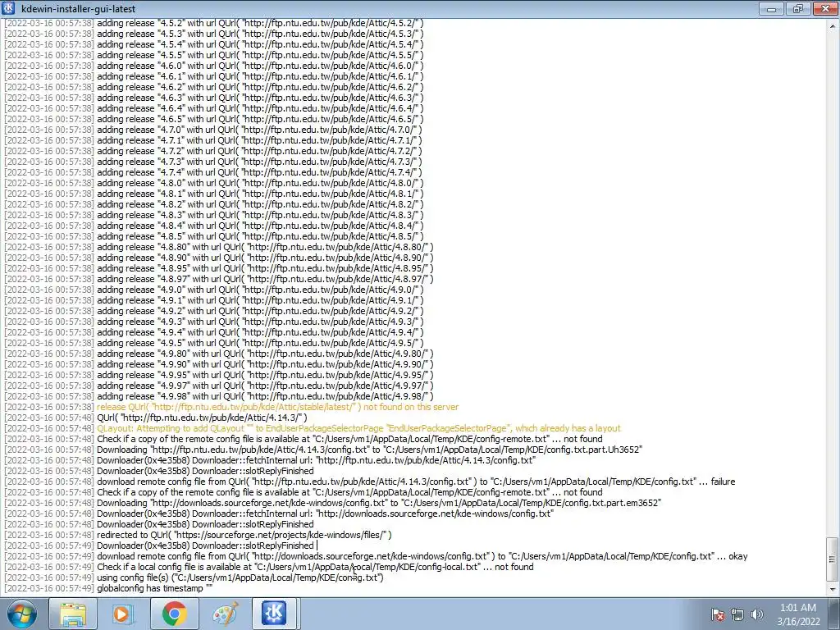Switch to KDE installer taskbar button
This screenshot has height=630, width=840.
pos(275,614)
